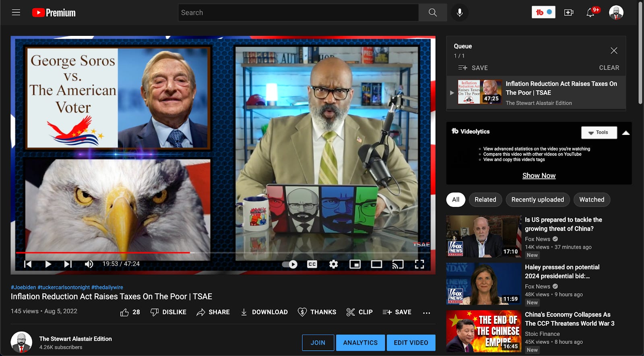Screen dimensions: 644x356
Task: Open title 'China's Economy Collapses As'
Action: 570,319
